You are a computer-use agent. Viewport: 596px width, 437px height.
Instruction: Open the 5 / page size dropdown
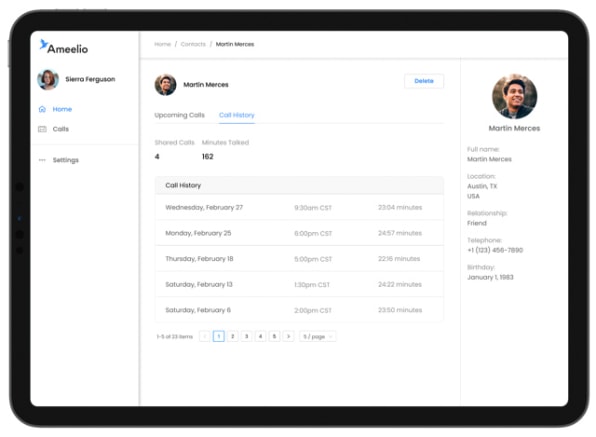[x=318, y=336]
